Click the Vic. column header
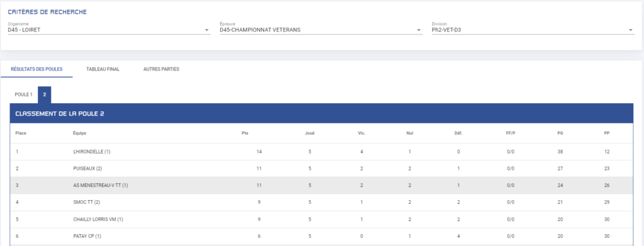The height and width of the screenshot is (246, 644). click(x=362, y=133)
